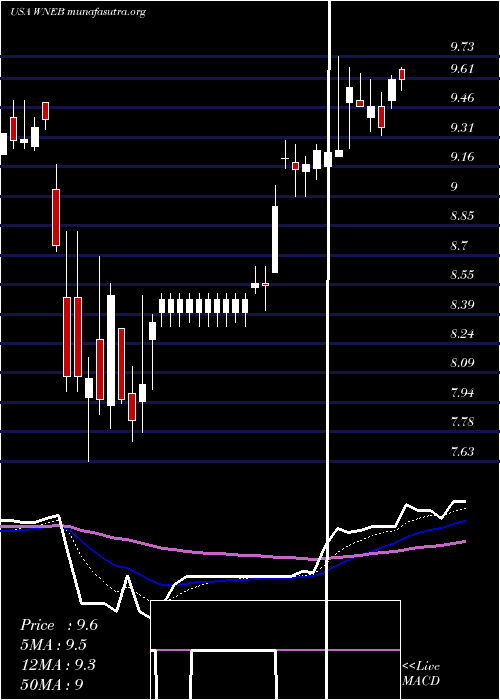Click the 8.55 price axis label

click(x=462, y=275)
